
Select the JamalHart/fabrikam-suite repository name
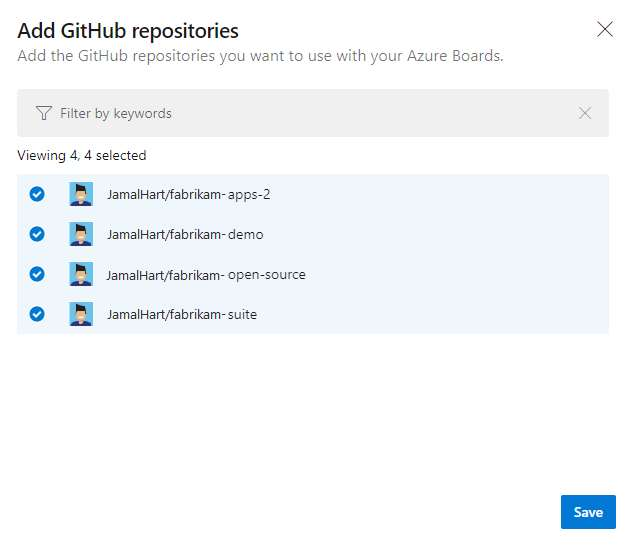click(181, 314)
